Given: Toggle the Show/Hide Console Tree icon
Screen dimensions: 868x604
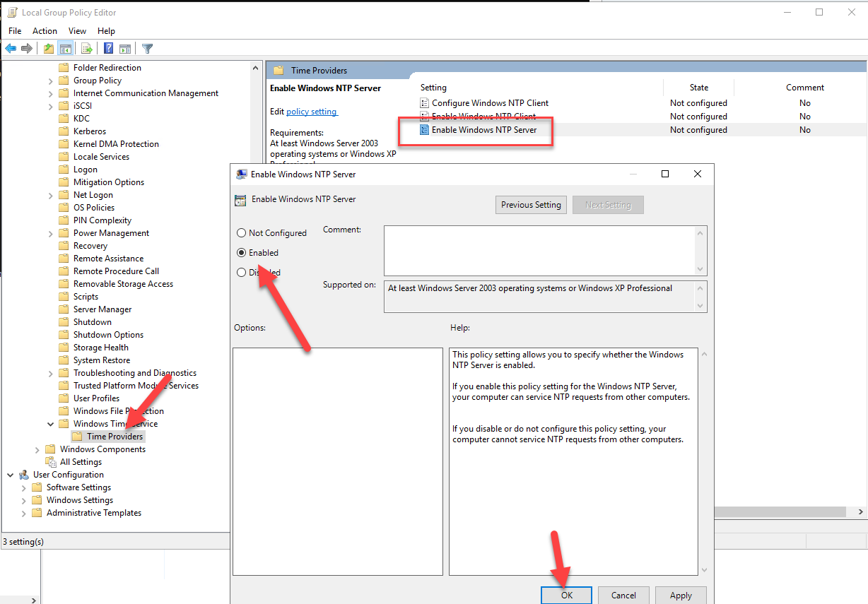Looking at the screenshot, I should click(65, 49).
